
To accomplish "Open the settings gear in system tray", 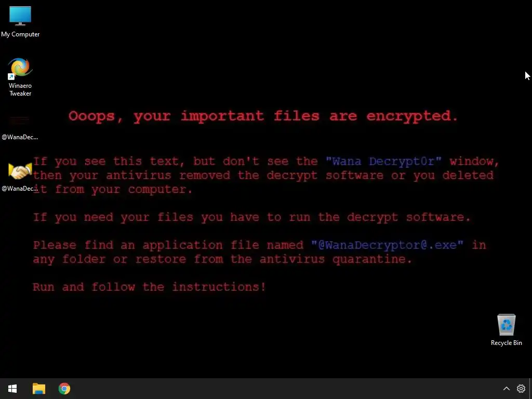I will pos(521,389).
